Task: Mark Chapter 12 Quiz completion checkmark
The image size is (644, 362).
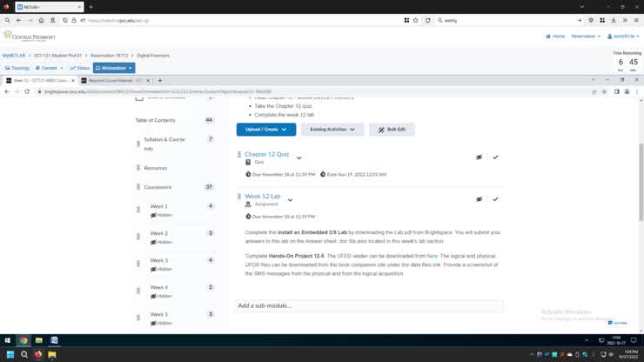Action: [495, 157]
